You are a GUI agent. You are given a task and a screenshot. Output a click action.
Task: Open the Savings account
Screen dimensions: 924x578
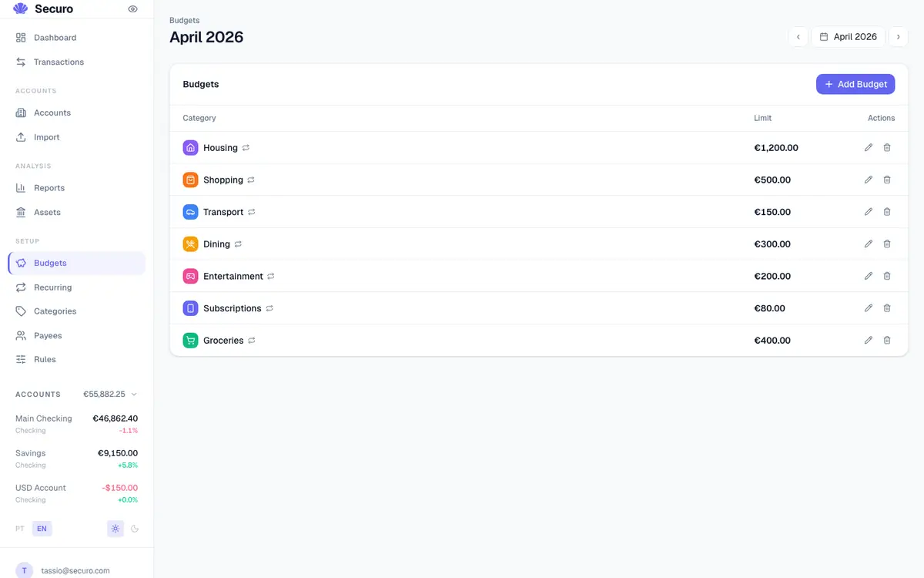point(76,459)
